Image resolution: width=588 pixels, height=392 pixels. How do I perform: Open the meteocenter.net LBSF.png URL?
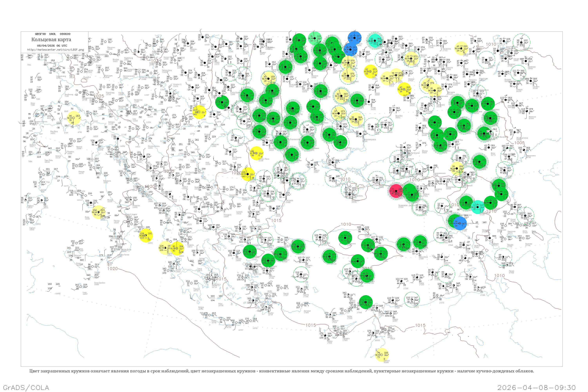point(56,50)
